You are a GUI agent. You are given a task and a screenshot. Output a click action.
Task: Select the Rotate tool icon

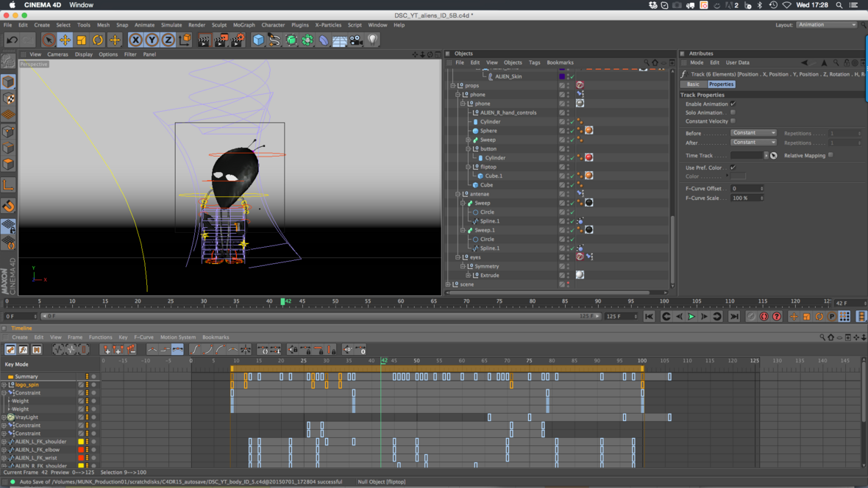(98, 40)
